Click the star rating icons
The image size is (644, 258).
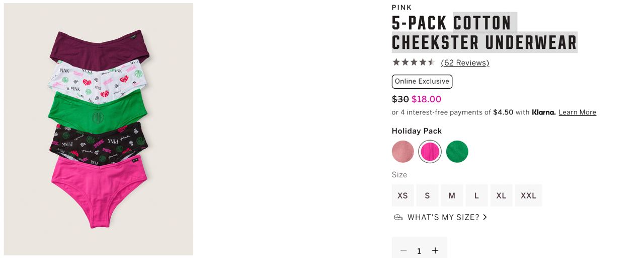pyautogui.click(x=413, y=62)
